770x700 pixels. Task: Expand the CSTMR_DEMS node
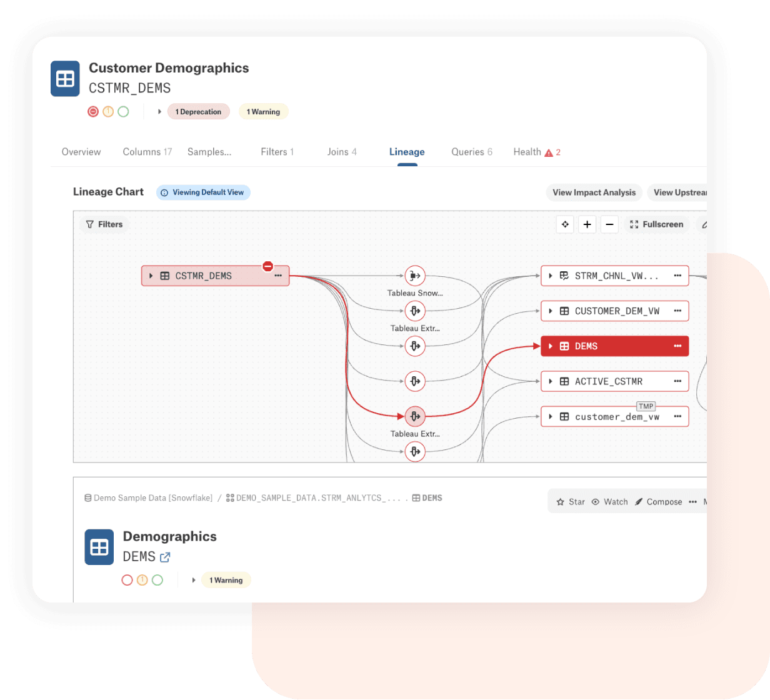coord(151,276)
